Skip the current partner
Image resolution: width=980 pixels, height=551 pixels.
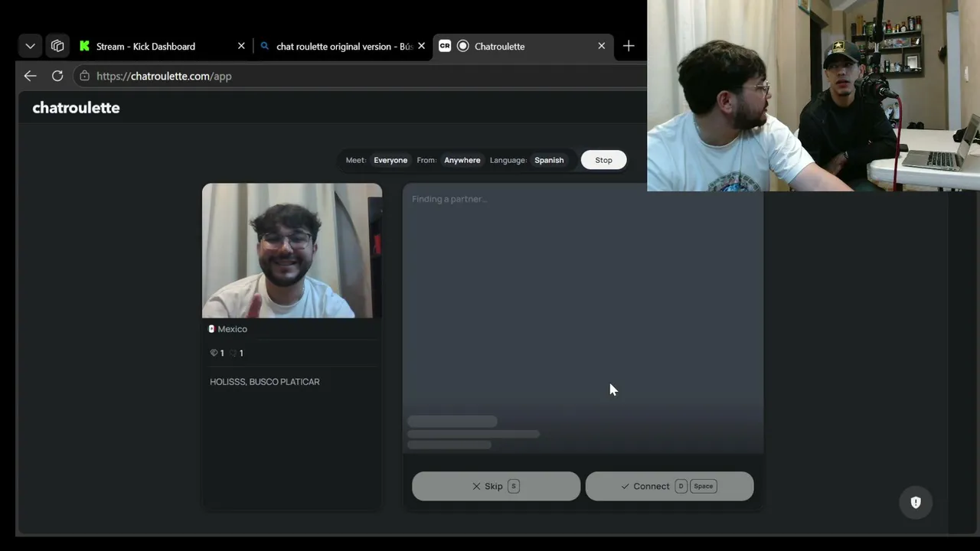tap(496, 486)
